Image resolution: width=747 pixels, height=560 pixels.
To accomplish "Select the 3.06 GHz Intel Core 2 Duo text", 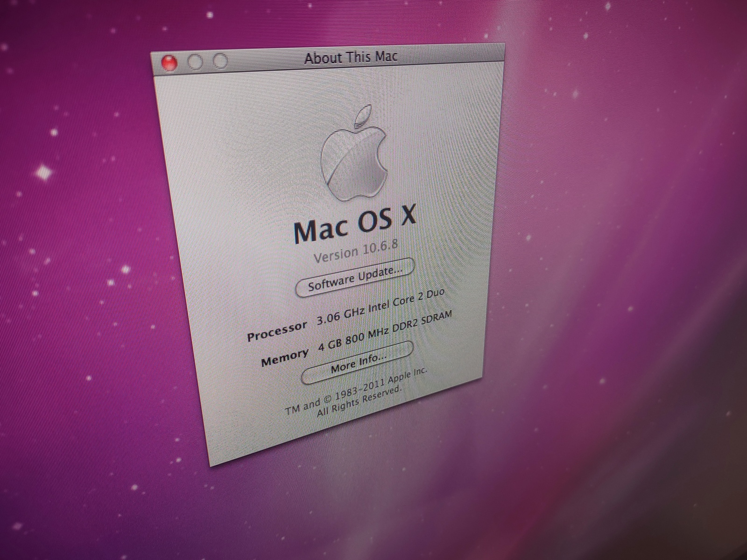I will (380, 307).
